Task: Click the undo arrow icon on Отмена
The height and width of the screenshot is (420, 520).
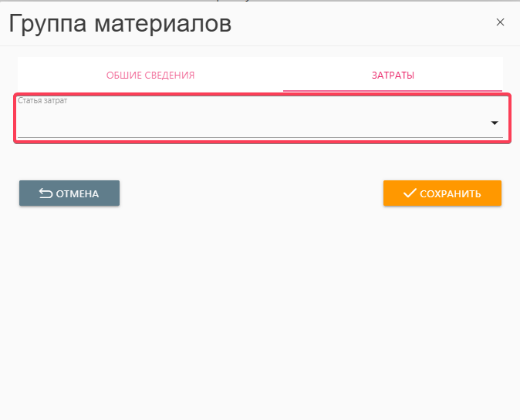Action: coord(46,193)
